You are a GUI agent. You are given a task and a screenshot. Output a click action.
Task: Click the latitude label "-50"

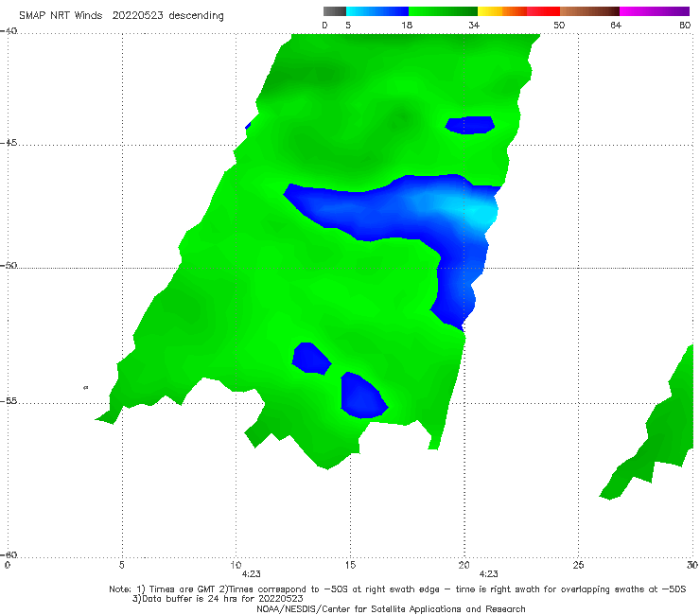point(9,265)
